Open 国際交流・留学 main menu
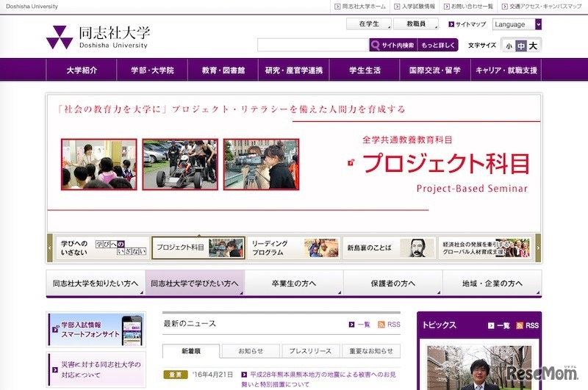The height and width of the screenshot is (390, 588). click(x=435, y=70)
